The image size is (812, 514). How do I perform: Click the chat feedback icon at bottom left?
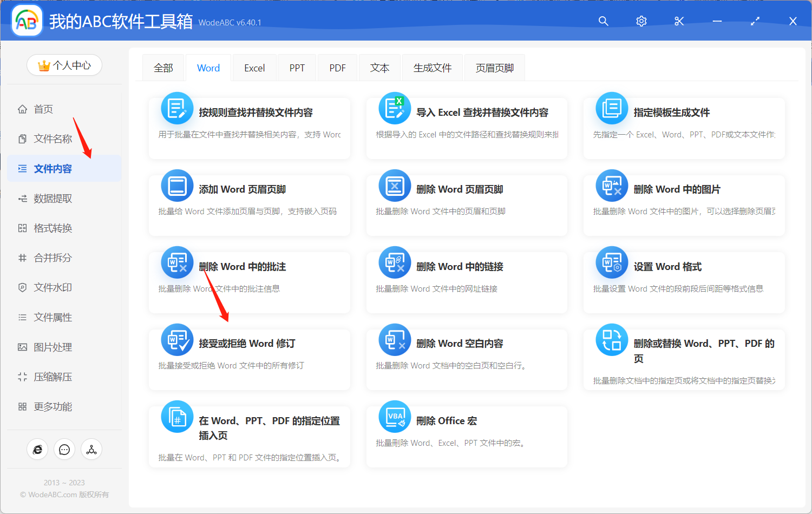point(64,449)
